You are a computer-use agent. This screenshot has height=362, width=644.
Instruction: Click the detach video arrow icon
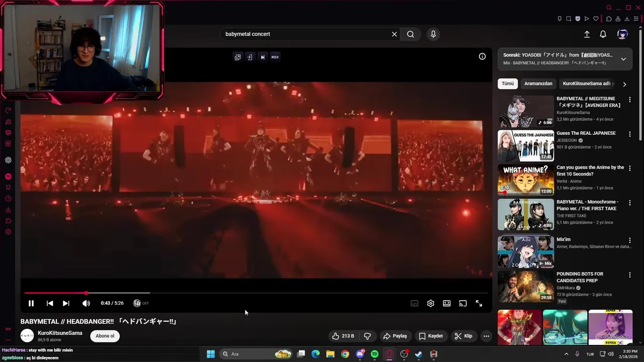pyautogui.click(x=250, y=57)
